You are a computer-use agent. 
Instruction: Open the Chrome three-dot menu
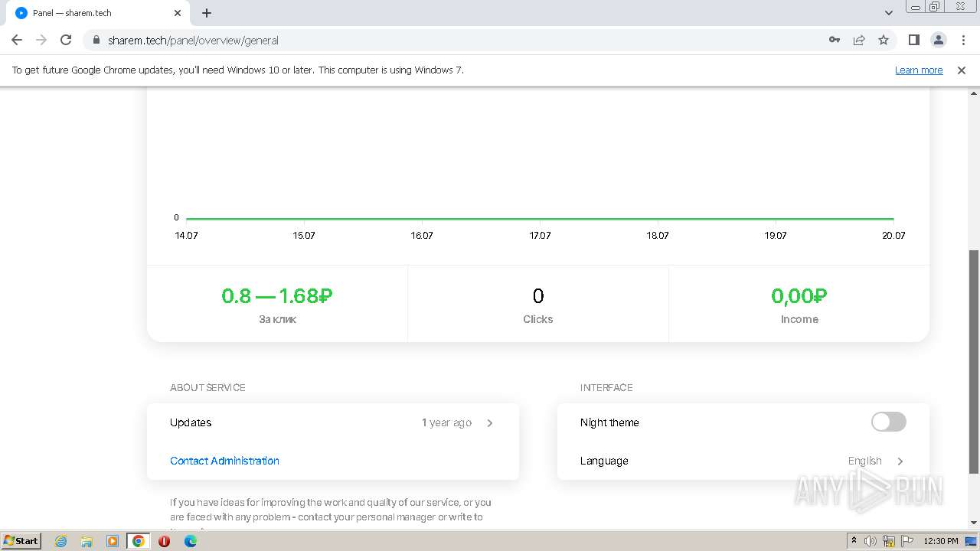pos(963,40)
